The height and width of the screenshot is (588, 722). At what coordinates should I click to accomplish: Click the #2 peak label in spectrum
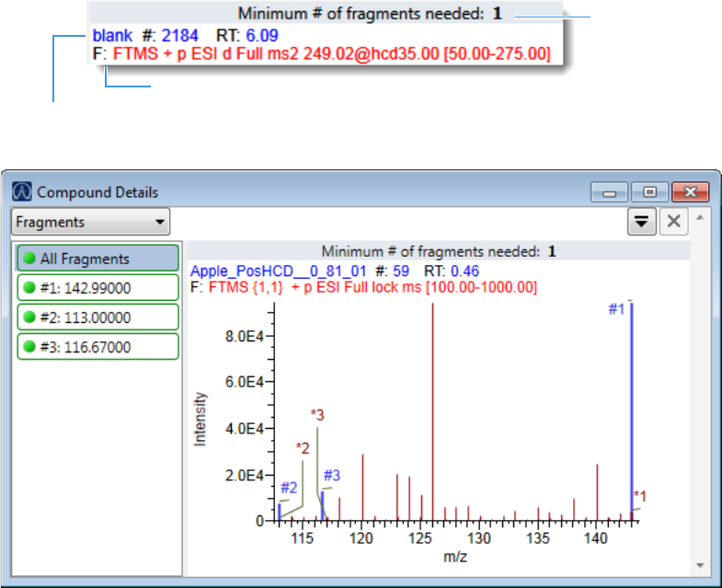(x=289, y=488)
